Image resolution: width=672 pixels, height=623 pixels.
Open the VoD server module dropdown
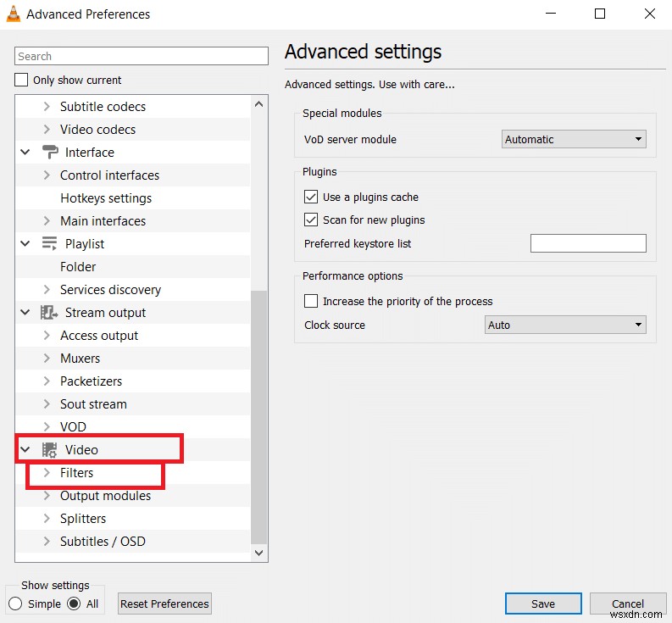(x=574, y=139)
